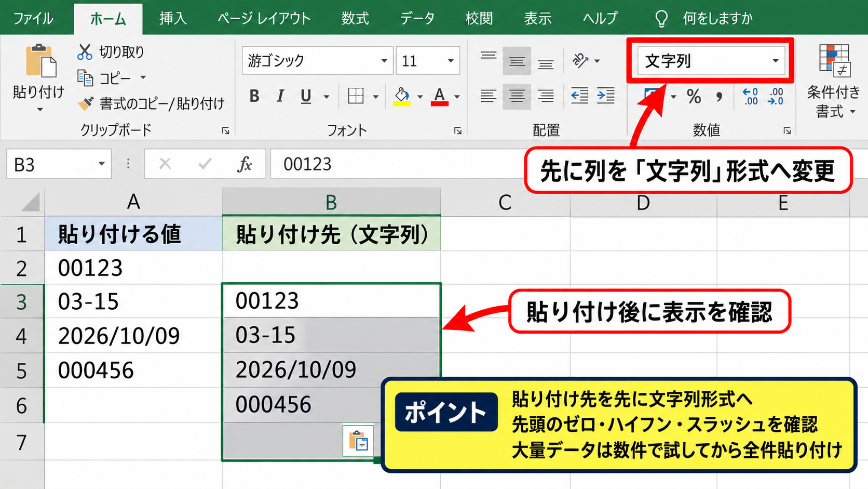
Task: Switch to the Formulas (数式) tab
Action: click(355, 19)
